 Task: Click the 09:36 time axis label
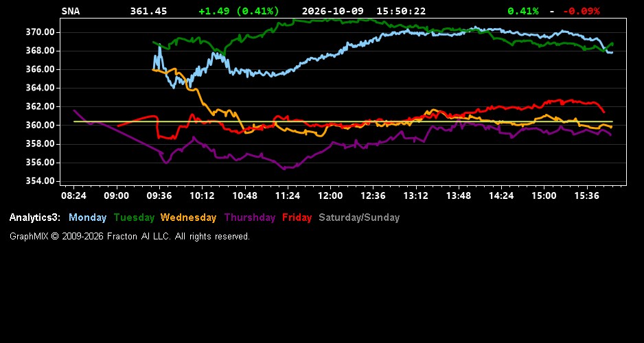click(159, 196)
